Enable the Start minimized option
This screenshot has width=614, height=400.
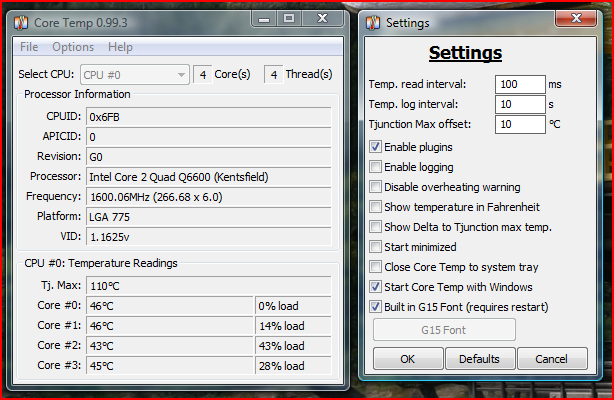pos(375,247)
